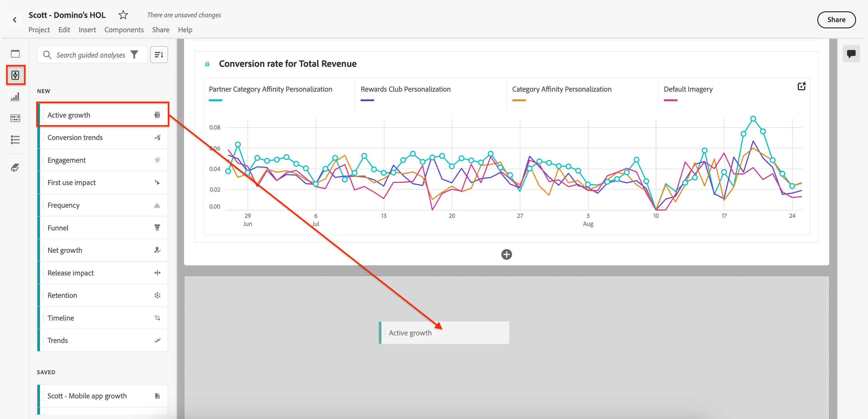Click the export icon above the chart legend

point(801,86)
